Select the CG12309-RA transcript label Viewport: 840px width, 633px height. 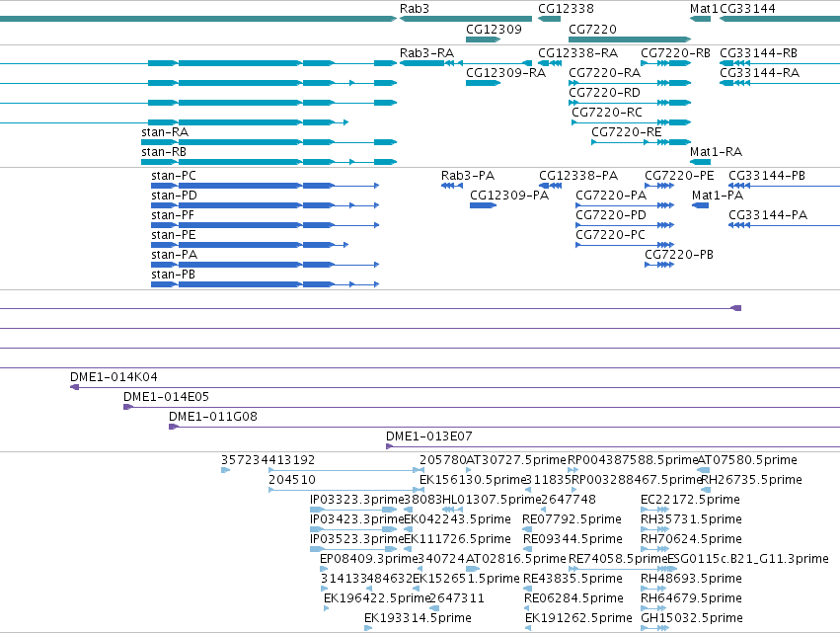(505, 73)
